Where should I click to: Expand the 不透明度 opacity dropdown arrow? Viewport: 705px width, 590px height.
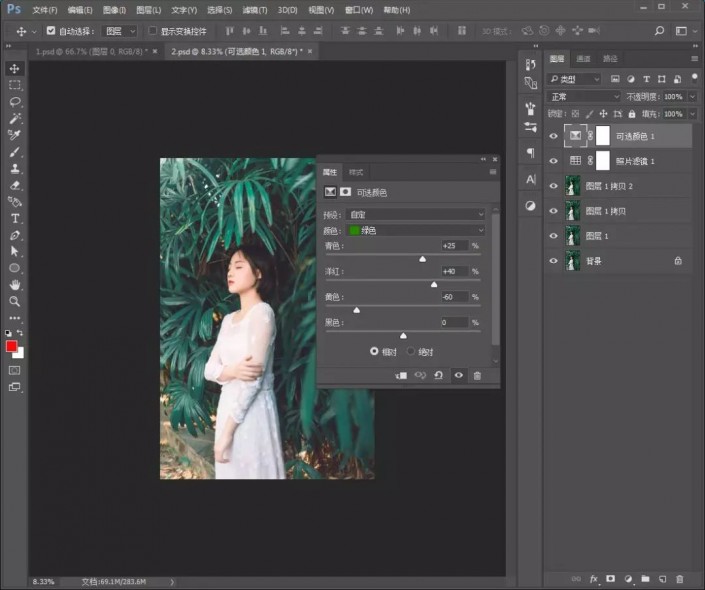692,97
